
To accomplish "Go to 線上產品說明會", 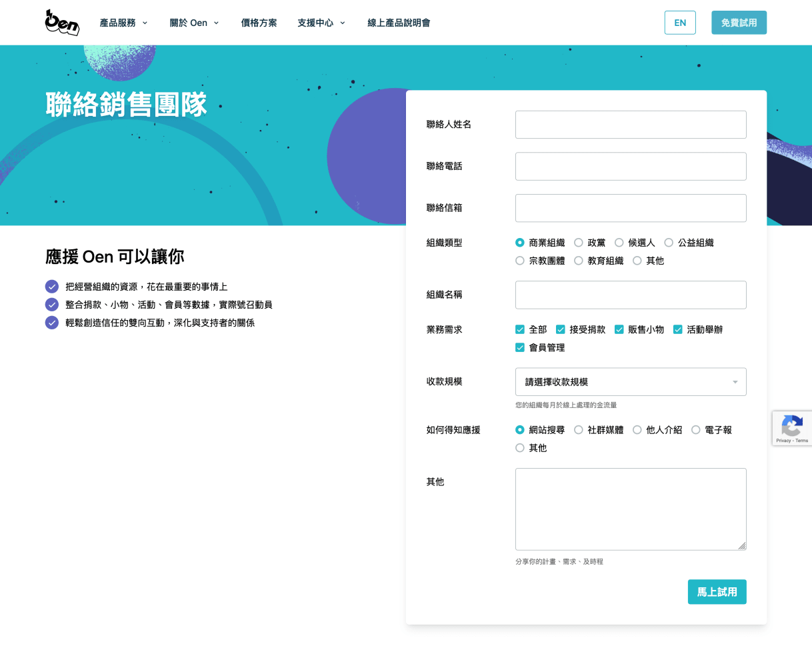I will point(399,23).
